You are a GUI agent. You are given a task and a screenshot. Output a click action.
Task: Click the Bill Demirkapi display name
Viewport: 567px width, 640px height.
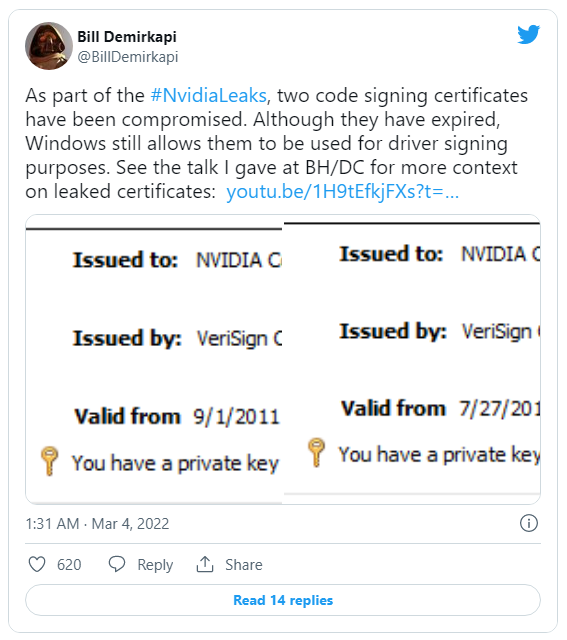(127, 37)
